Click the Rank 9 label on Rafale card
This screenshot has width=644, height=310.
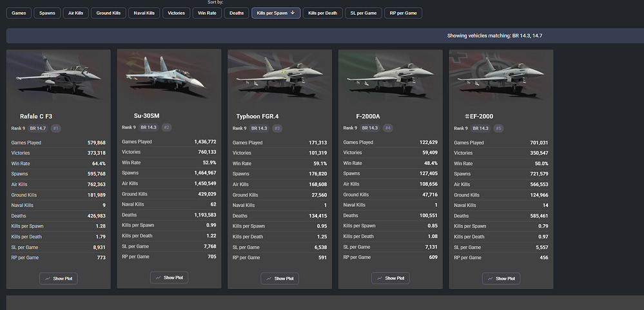click(18, 128)
